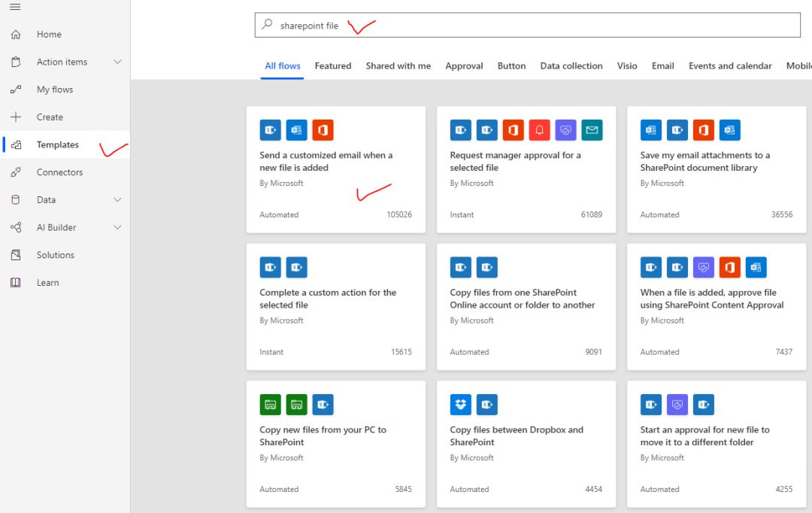Click the Data cylinder icon
The image size is (812, 513).
click(x=16, y=199)
